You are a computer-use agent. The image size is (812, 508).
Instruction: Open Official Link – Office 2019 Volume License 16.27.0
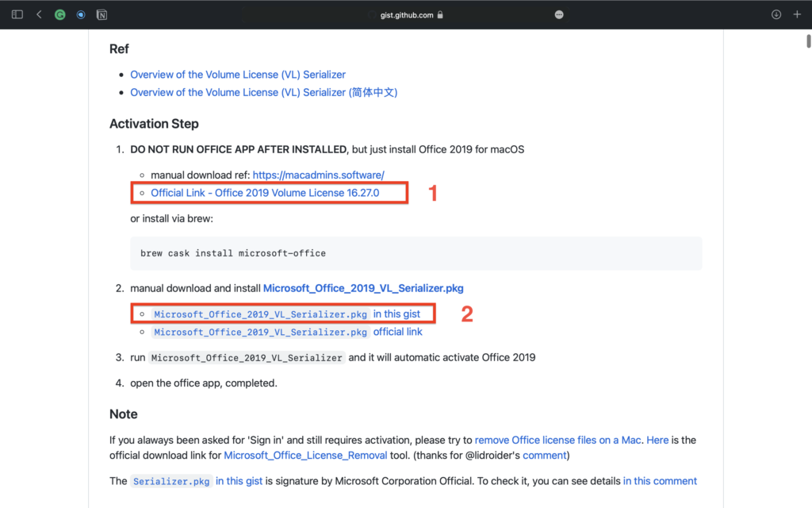tap(265, 193)
